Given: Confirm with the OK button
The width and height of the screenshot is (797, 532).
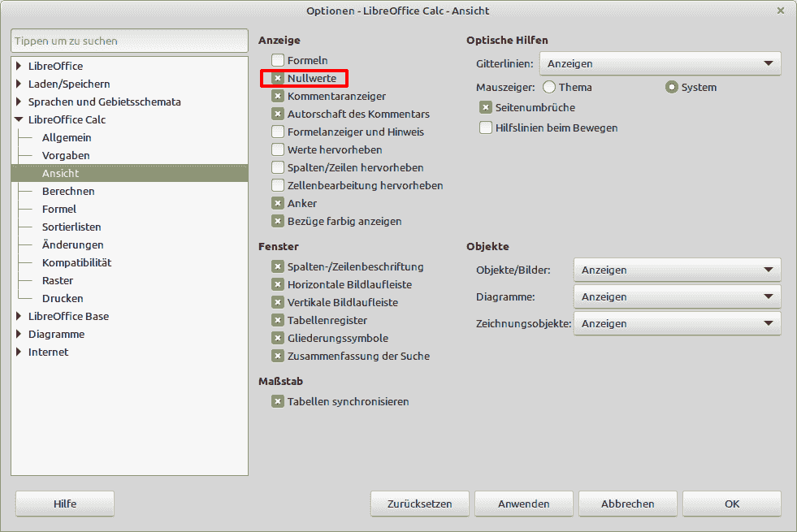Looking at the screenshot, I should [732, 504].
